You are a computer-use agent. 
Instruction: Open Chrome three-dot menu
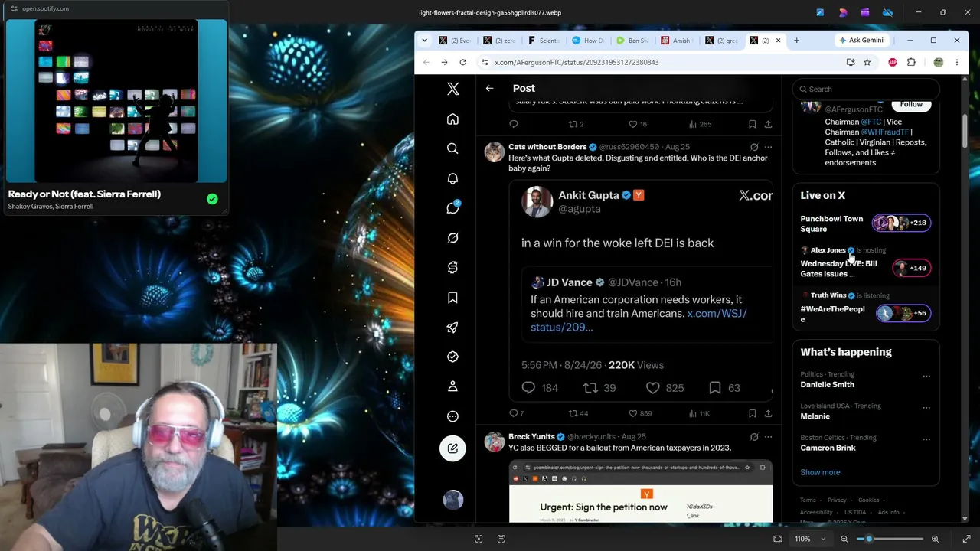[956, 62]
